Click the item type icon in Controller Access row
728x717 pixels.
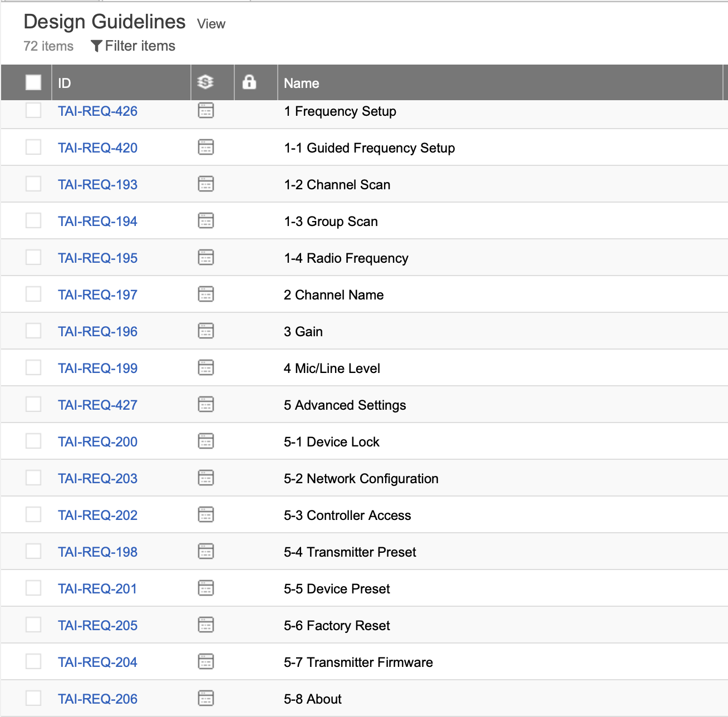[x=206, y=514]
